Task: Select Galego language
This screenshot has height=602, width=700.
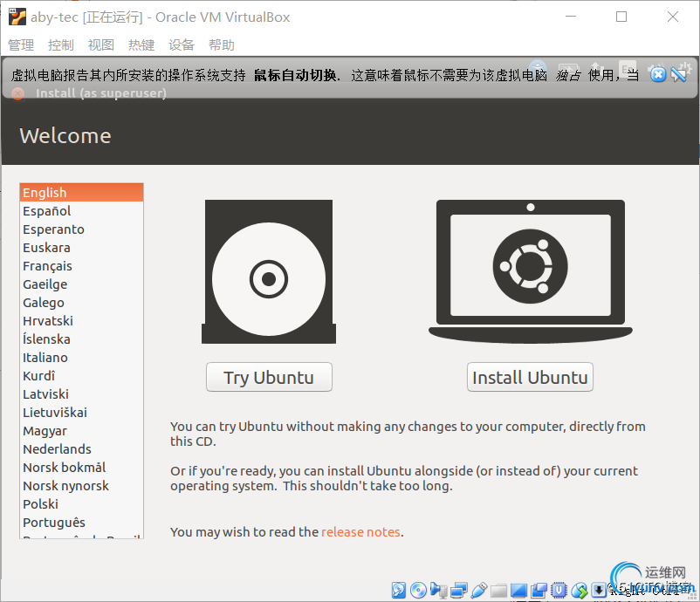Action: coord(81,303)
